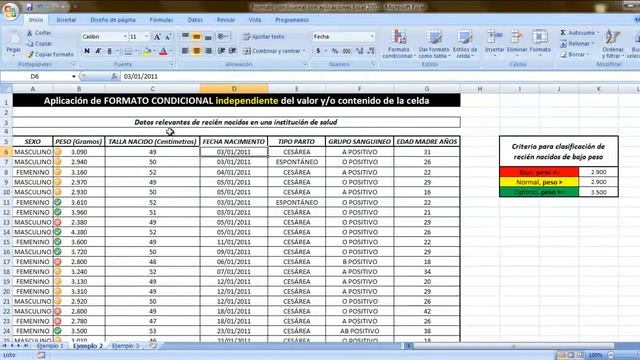Screen dimensions: 640x360
Task: Apply percent style format
Action: (x=335, y=51)
